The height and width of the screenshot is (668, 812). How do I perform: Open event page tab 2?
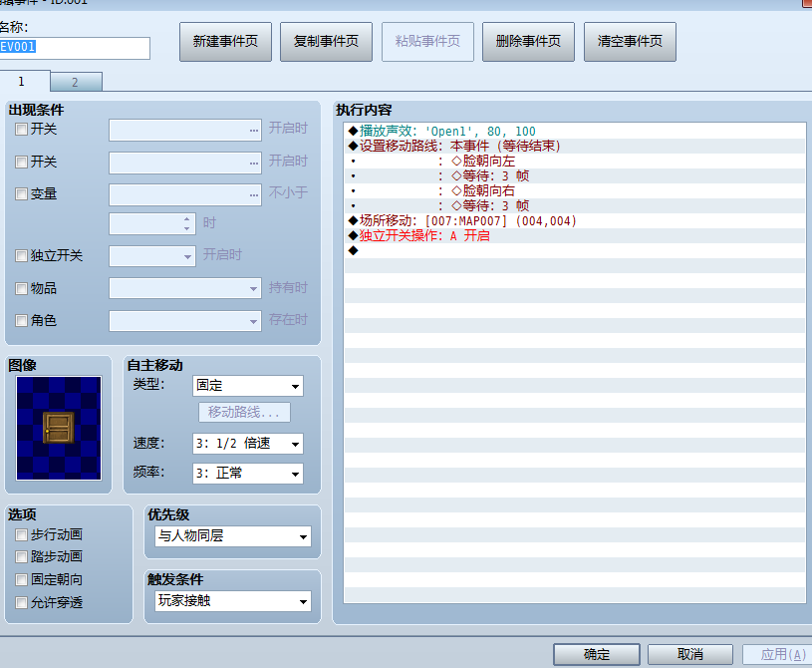pyautogui.click(x=75, y=82)
